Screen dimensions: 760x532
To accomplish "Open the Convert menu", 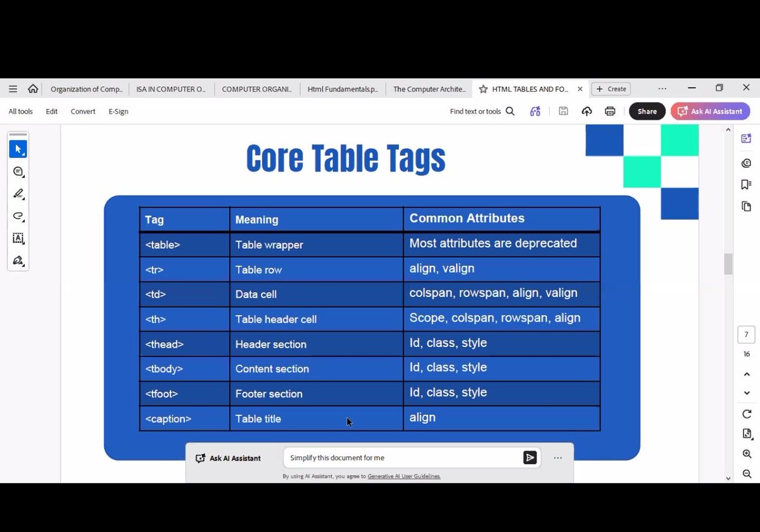I will tap(83, 111).
